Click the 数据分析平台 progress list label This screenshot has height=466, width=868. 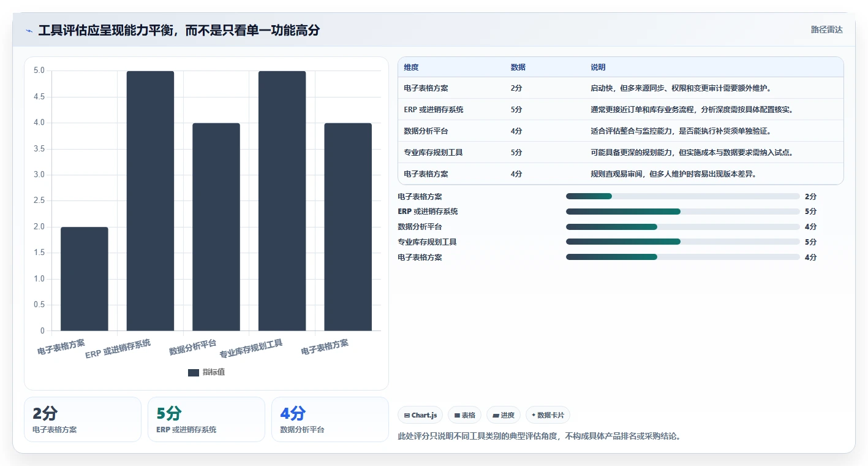coord(420,227)
